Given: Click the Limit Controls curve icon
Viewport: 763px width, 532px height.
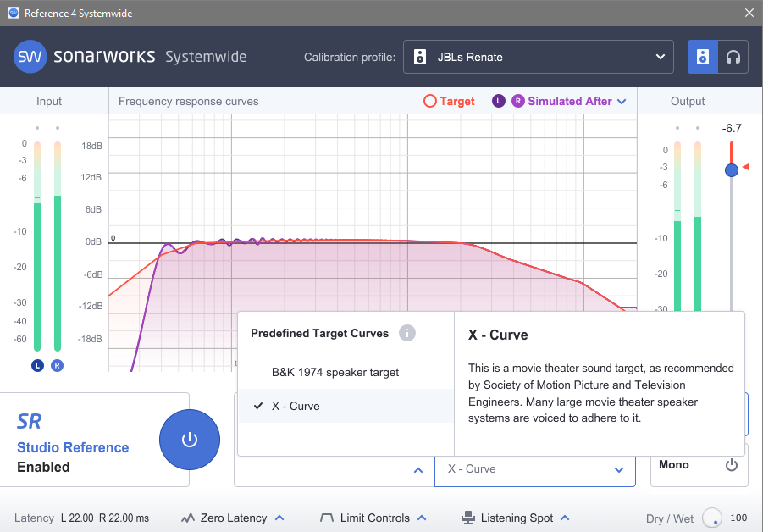Looking at the screenshot, I should point(327,518).
